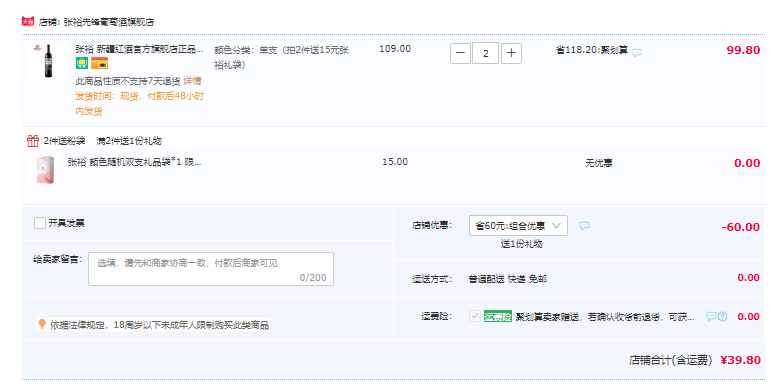Click the 颜色分类: 单支 specification text
The width and height of the screenshot is (771, 390).
(281, 57)
